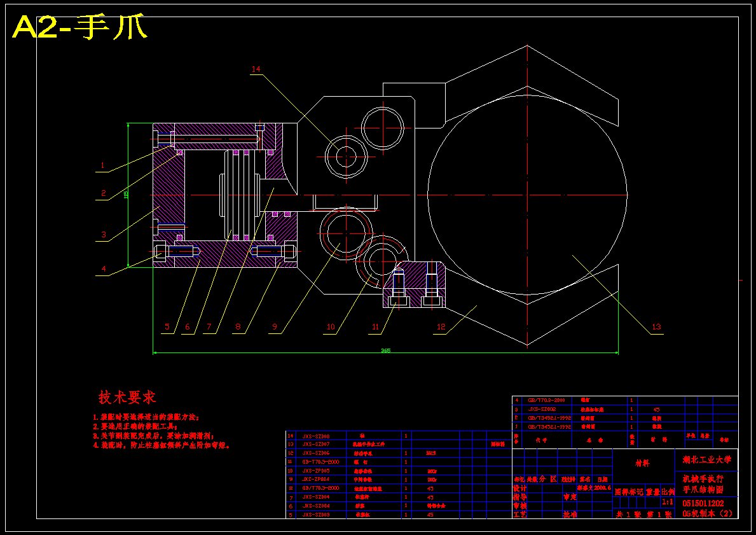Image resolution: width=756 pixels, height=535 pixels.
Task: Click the '批准' label in title block
Action: click(570, 515)
